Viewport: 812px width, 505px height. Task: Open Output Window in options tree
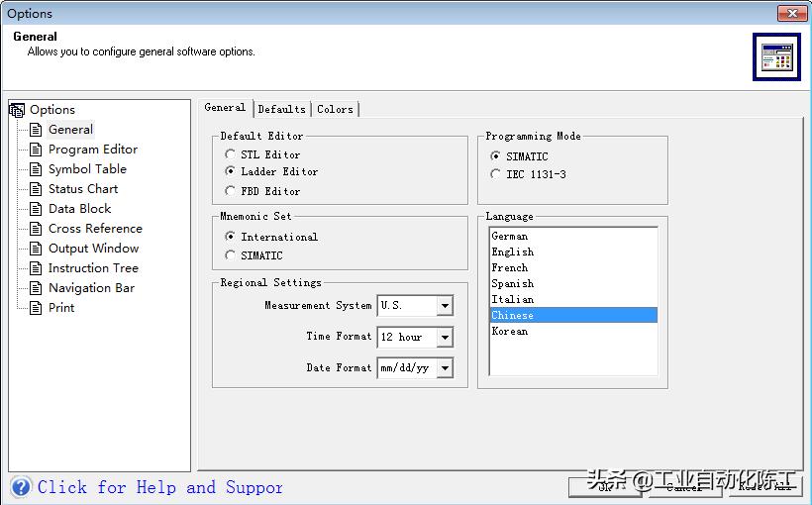[94, 249]
